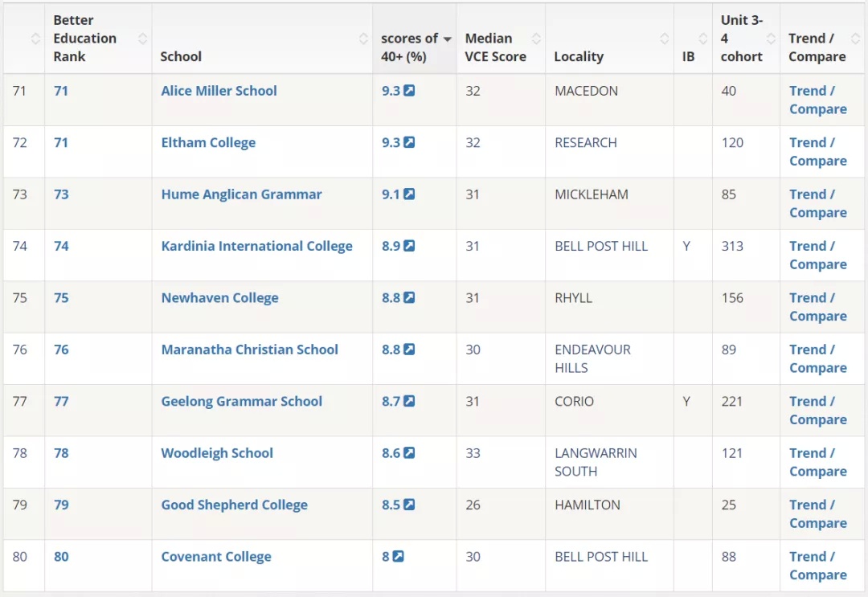868x597 pixels.
Task: Click Trend / Compare for Good Shepherd College
Action: [817, 513]
